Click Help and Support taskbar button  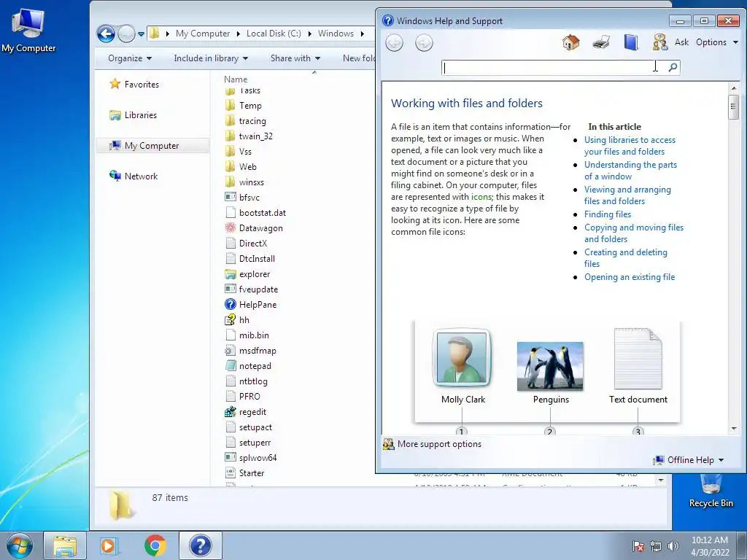click(200, 545)
